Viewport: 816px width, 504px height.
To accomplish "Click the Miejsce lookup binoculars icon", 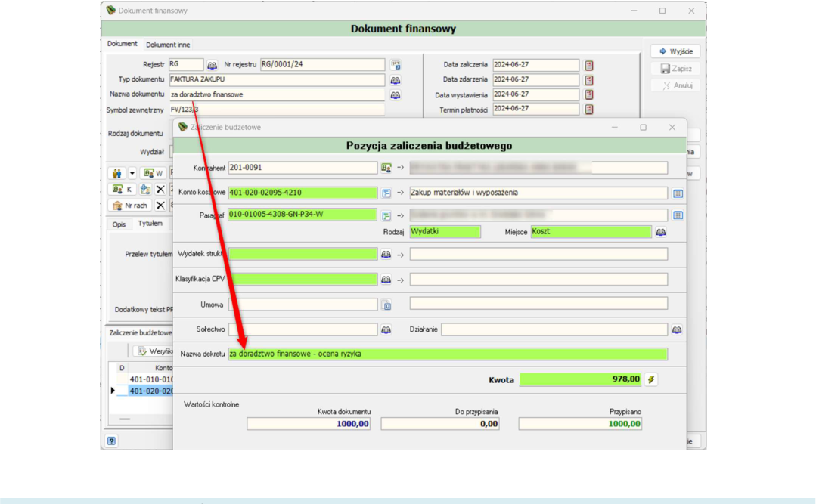I will pyautogui.click(x=660, y=232).
